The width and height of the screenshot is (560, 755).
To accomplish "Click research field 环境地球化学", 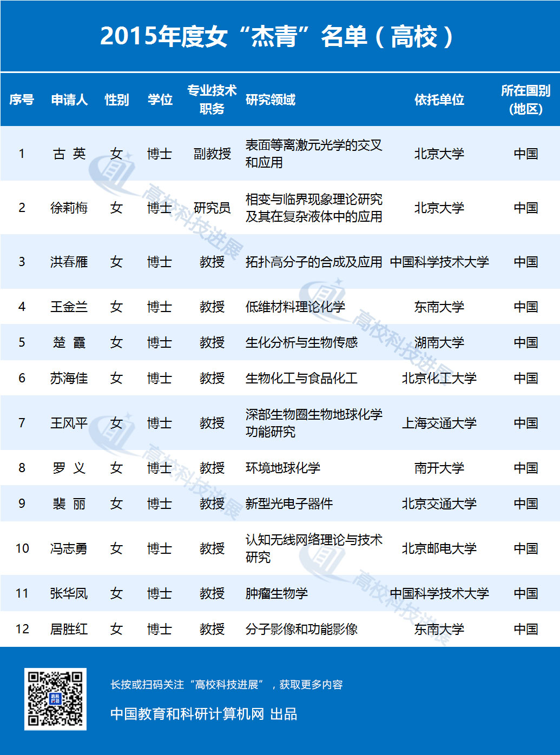I will click(282, 468).
